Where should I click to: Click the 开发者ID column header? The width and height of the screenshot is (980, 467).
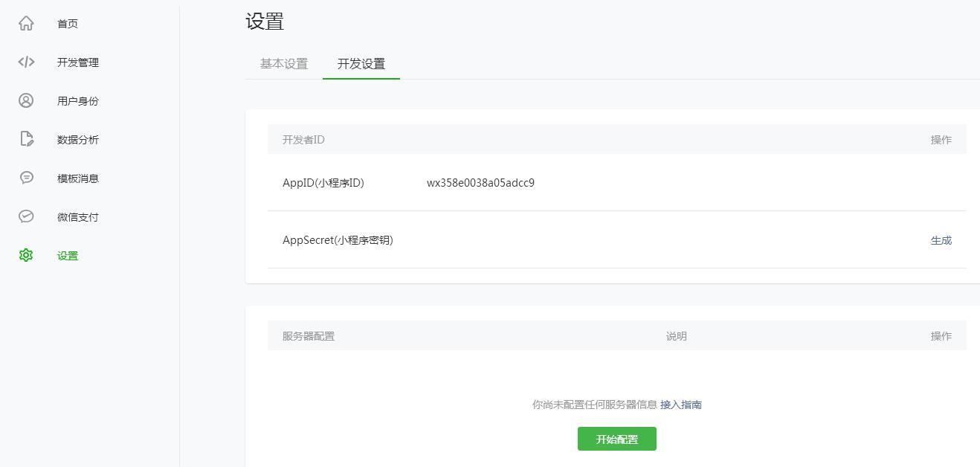click(x=303, y=140)
